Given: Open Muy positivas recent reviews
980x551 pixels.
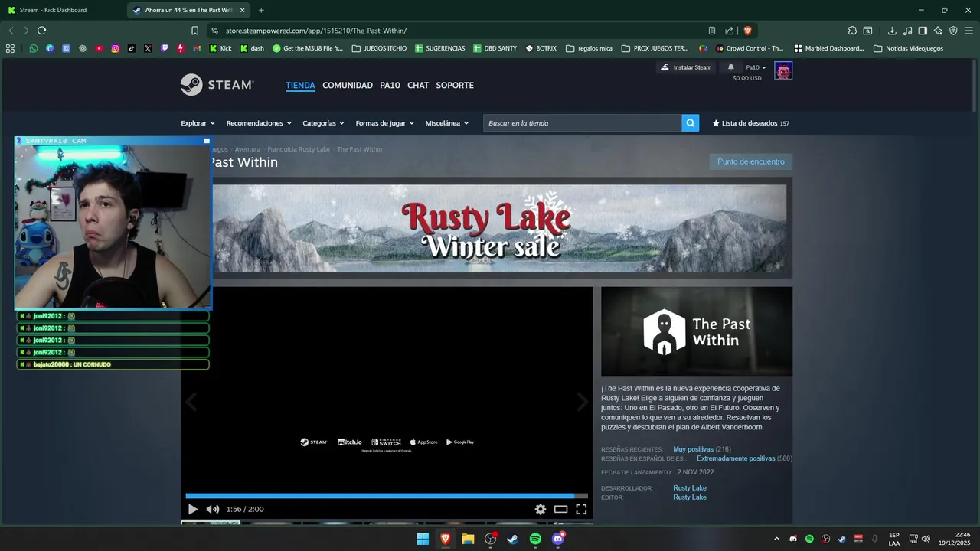Looking at the screenshot, I should point(693,449).
